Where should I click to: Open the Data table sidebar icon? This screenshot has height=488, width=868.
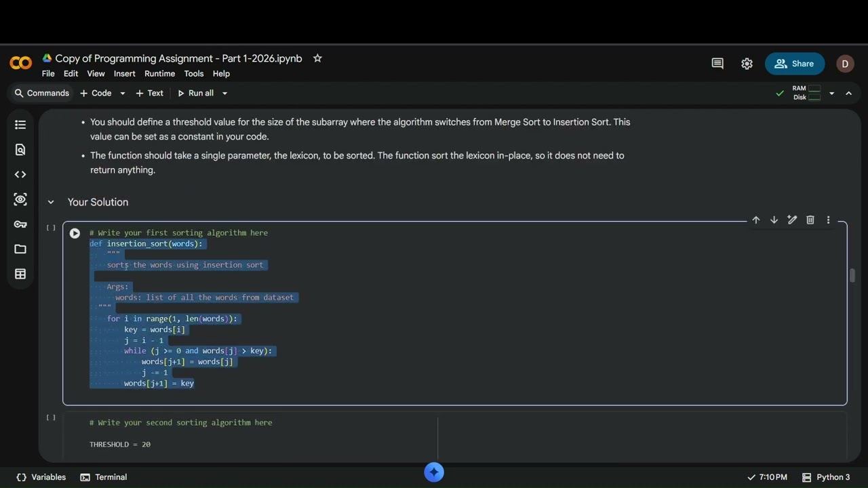tap(20, 274)
